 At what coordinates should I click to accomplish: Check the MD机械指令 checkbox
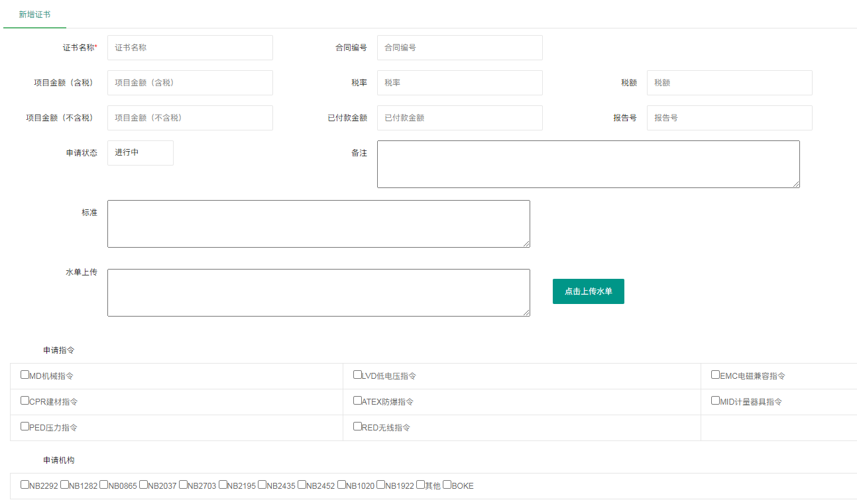[x=25, y=375]
